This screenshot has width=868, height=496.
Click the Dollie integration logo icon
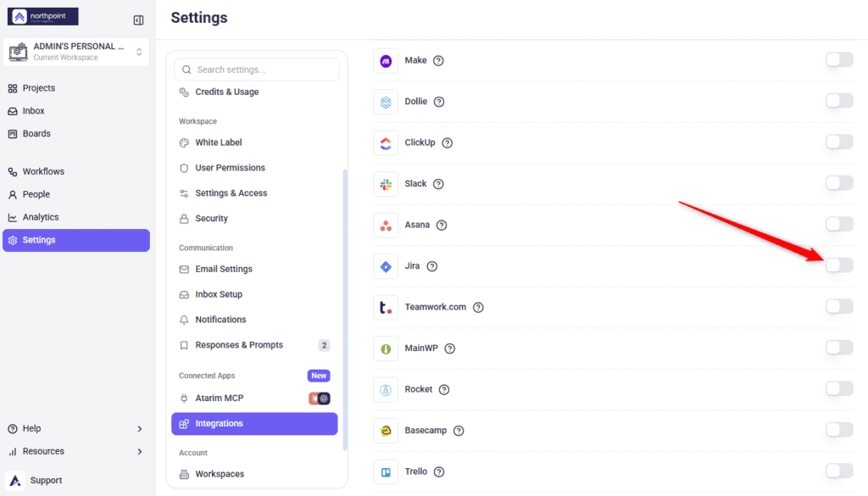[386, 102]
